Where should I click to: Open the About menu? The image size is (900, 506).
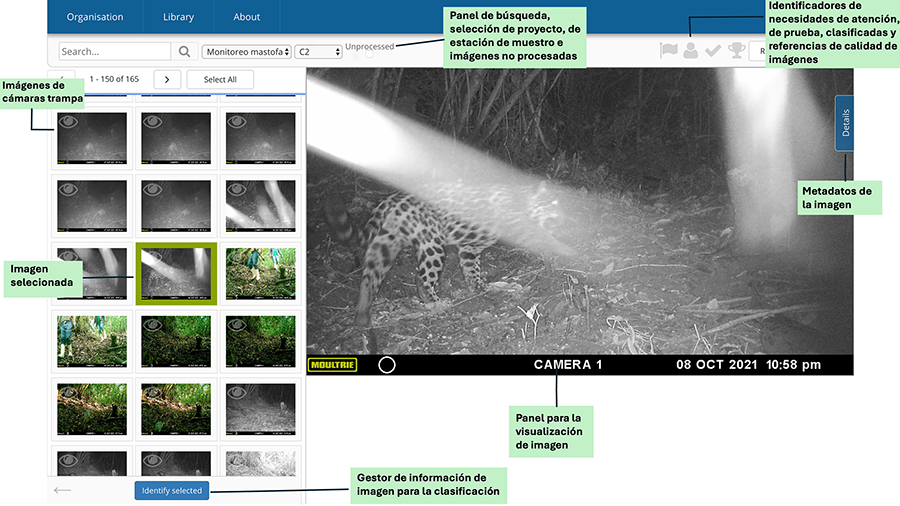247,17
